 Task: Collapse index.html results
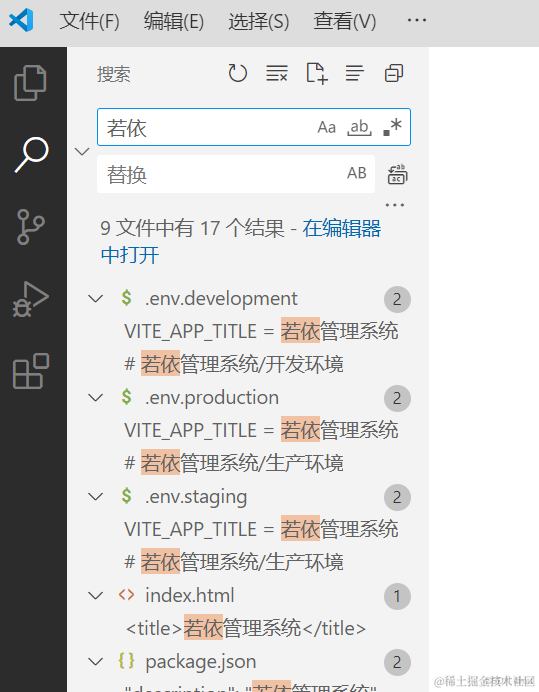coord(95,596)
